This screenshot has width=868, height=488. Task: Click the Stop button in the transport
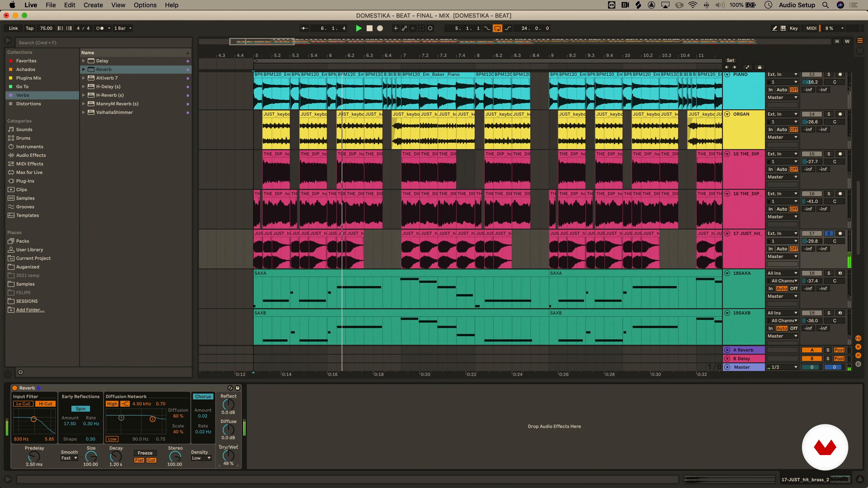tap(370, 28)
